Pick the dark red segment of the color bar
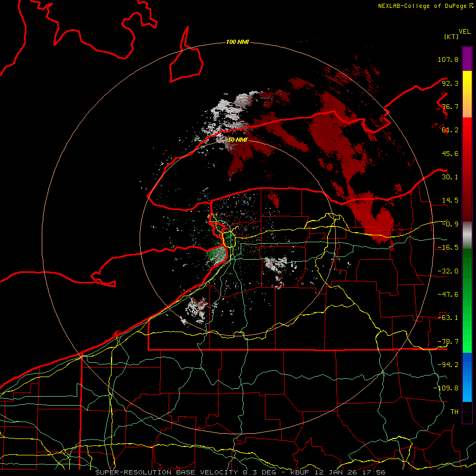The height and width of the screenshot is (476, 476). (x=467, y=169)
